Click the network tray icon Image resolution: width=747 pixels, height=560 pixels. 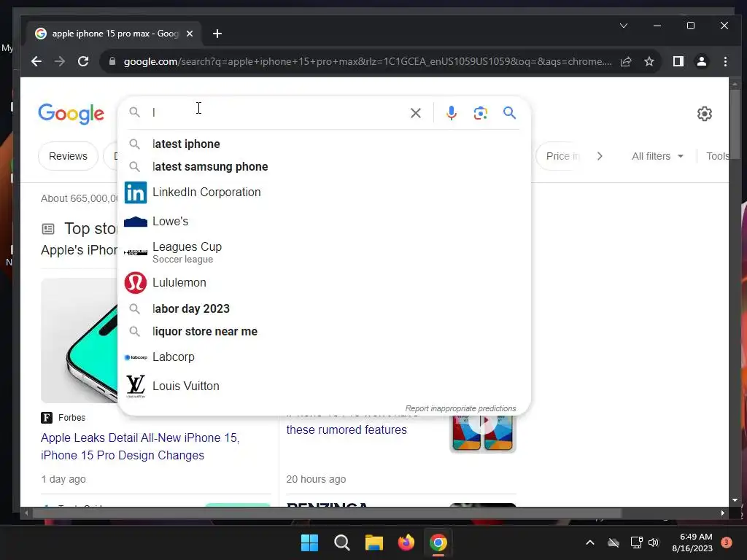(636, 542)
